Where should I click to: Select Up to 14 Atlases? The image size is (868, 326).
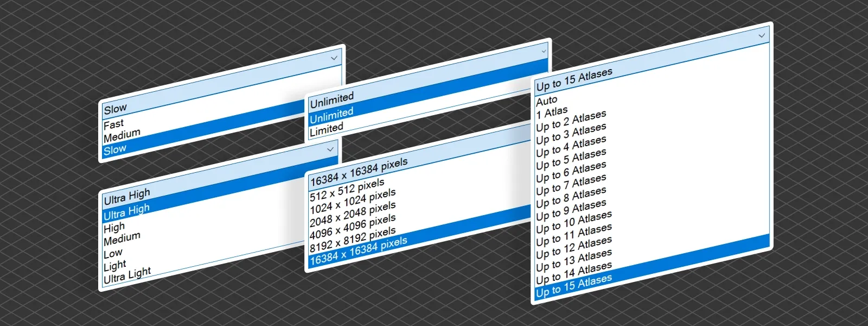[x=574, y=272]
